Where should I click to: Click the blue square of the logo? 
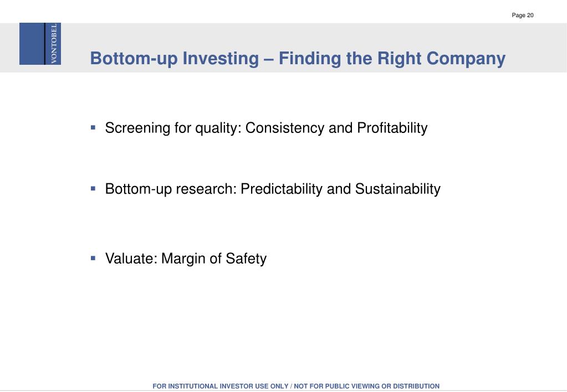click(x=32, y=44)
